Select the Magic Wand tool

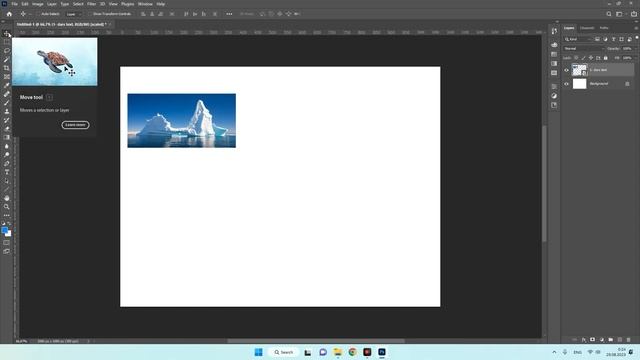click(x=7, y=60)
